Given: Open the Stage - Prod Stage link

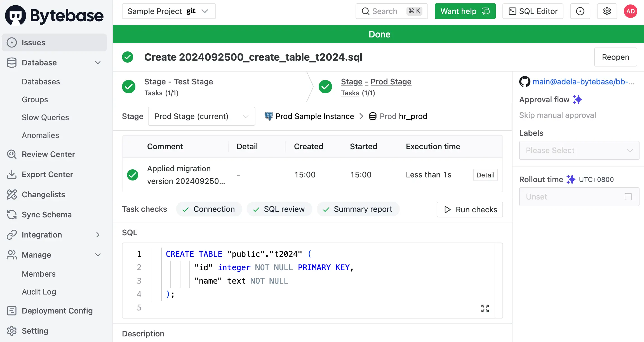Looking at the screenshot, I should pos(376,82).
